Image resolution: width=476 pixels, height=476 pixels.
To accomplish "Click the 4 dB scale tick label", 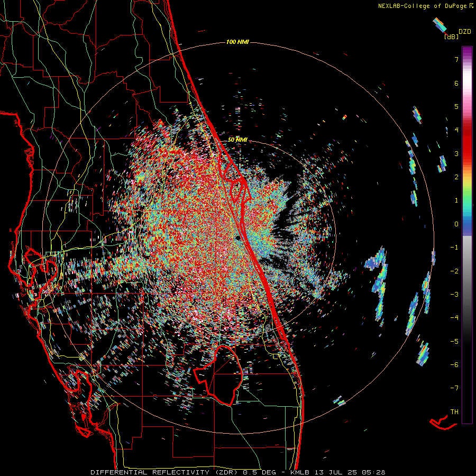I will (456, 130).
